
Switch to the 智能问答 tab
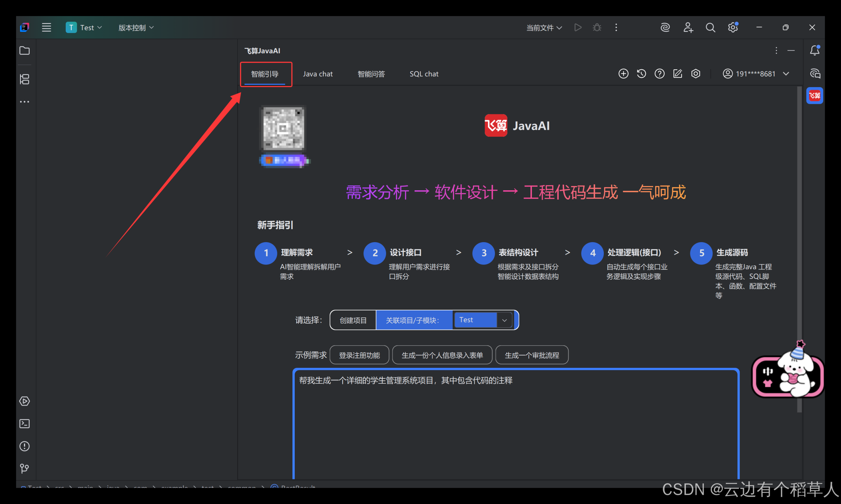[372, 74]
